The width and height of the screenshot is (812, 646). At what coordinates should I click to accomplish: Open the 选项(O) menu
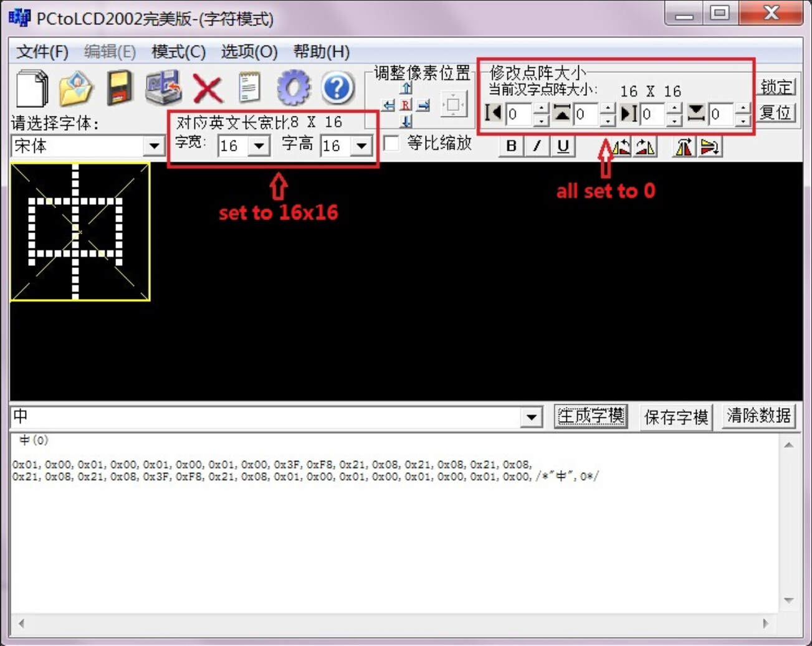coord(249,52)
